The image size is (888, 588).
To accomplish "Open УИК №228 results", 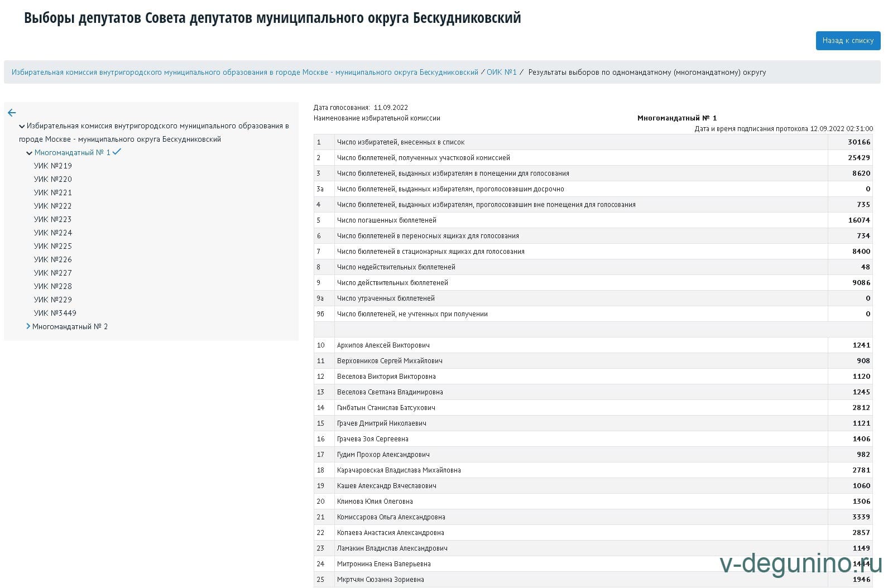I will (52, 286).
